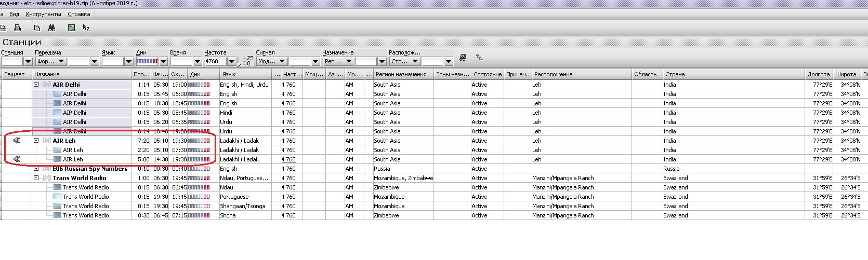Open the Частота 4760 dropdown arrow
Screen dimensions: 868x260
click(x=232, y=61)
